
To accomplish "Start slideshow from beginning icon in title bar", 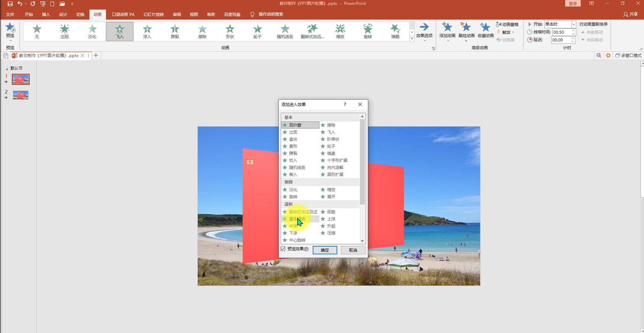I will (43, 4).
